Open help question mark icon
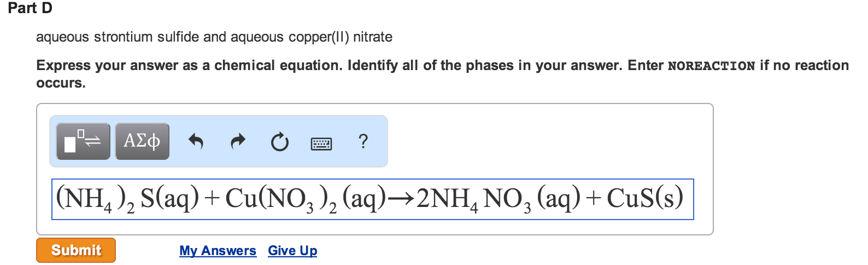This screenshot has height=265, width=868. pos(363,141)
